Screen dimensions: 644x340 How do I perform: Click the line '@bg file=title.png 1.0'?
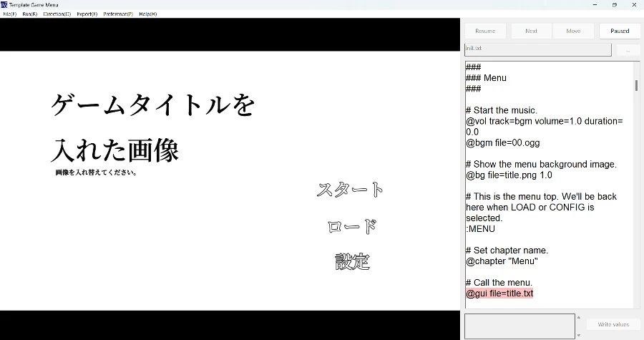pyautogui.click(x=509, y=175)
